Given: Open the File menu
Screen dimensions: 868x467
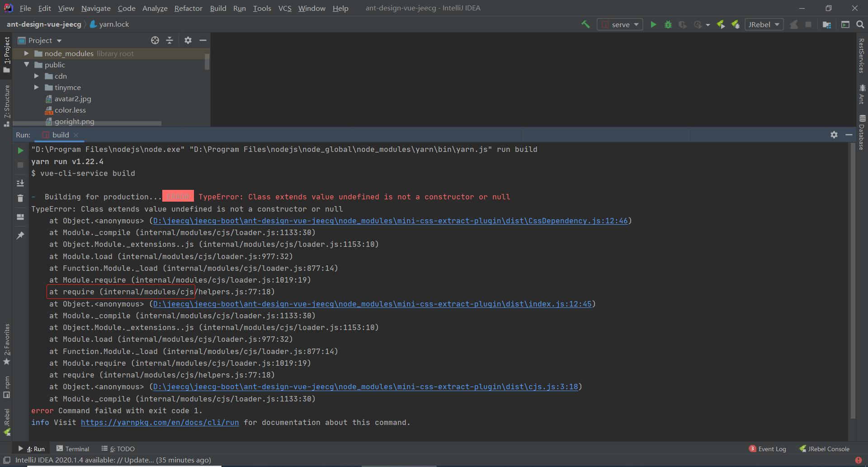Looking at the screenshot, I should pyautogui.click(x=25, y=8).
